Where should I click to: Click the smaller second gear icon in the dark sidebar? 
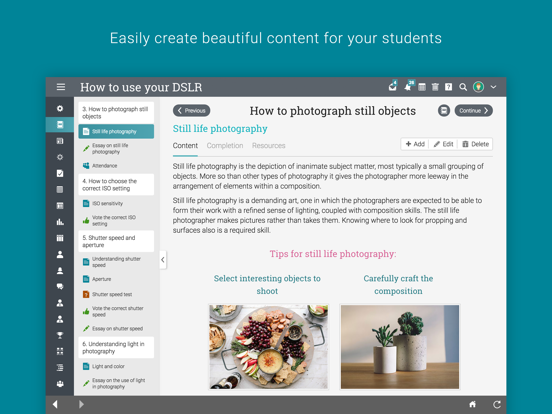pos(60,157)
